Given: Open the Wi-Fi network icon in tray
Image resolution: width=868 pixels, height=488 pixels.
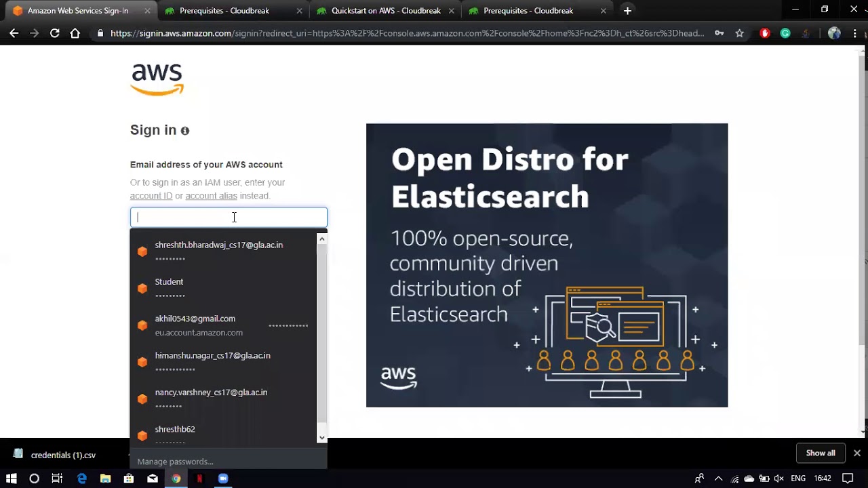Looking at the screenshot, I should [735, 479].
